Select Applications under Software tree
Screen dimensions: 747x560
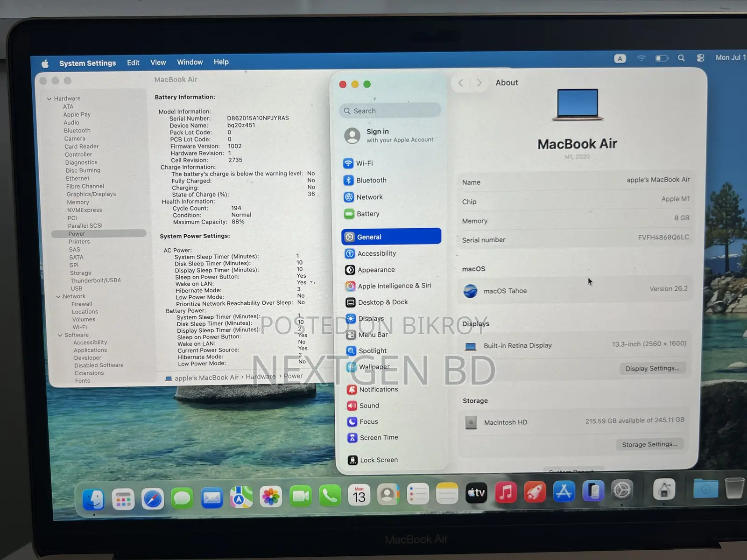tap(90, 350)
